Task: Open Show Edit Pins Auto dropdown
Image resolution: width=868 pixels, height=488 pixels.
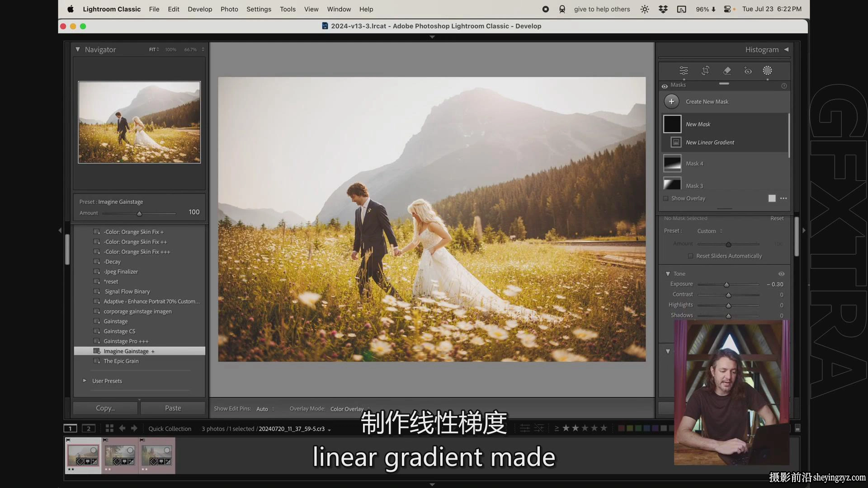Action: tap(265, 409)
